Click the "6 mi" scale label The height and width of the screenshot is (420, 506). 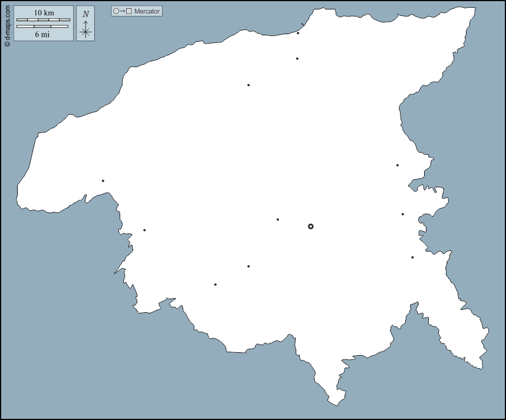click(x=42, y=34)
